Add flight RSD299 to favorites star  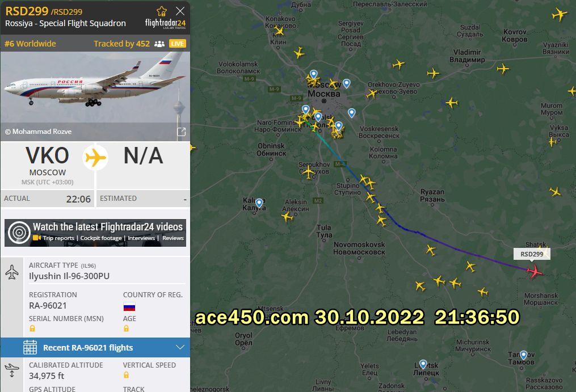(162, 11)
